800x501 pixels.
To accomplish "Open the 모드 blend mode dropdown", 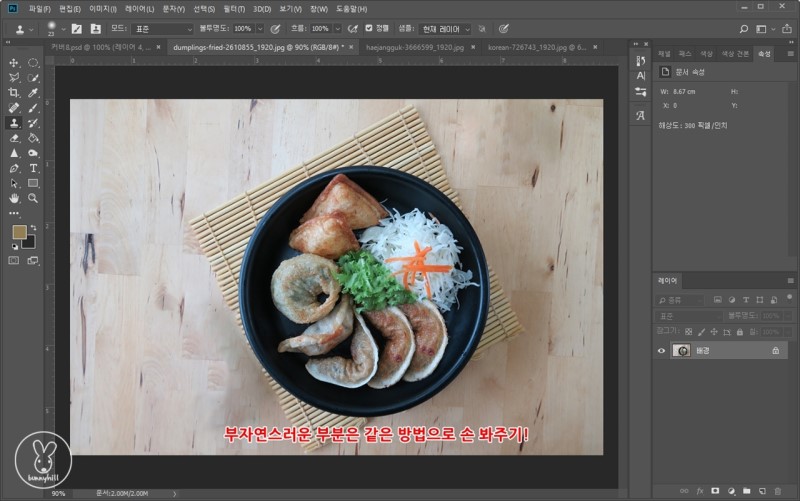I will pyautogui.click(x=162, y=29).
